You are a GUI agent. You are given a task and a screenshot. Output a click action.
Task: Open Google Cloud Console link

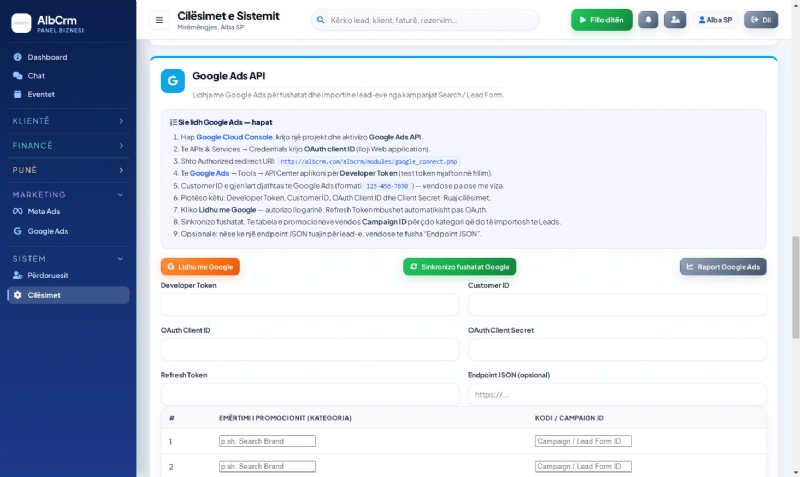(x=234, y=137)
